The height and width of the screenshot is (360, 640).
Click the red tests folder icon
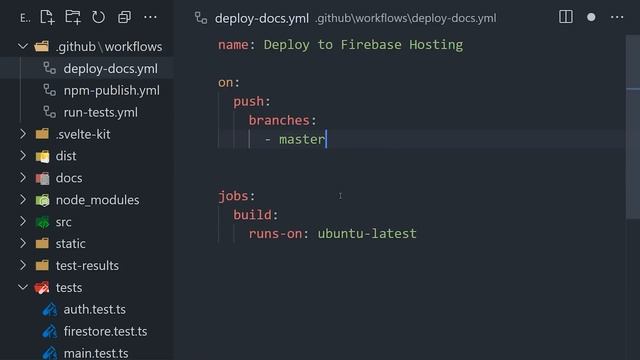pyautogui.click(x=42, y=288)
